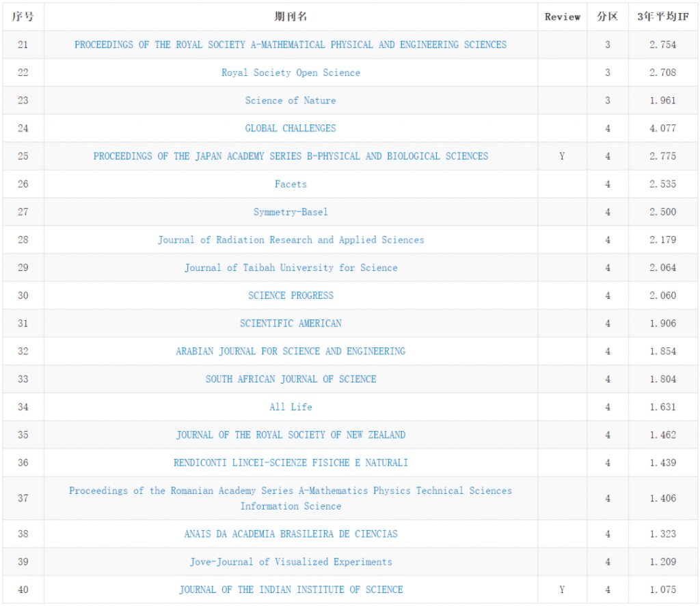Select the impact factor value 1.439
The height and width of the screenshot is (606, 700).
click(663, 462)
